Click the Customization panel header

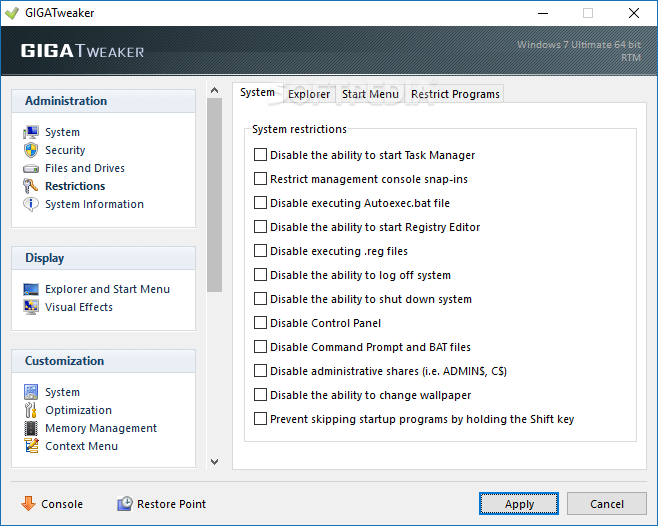(x=103, y=361)
